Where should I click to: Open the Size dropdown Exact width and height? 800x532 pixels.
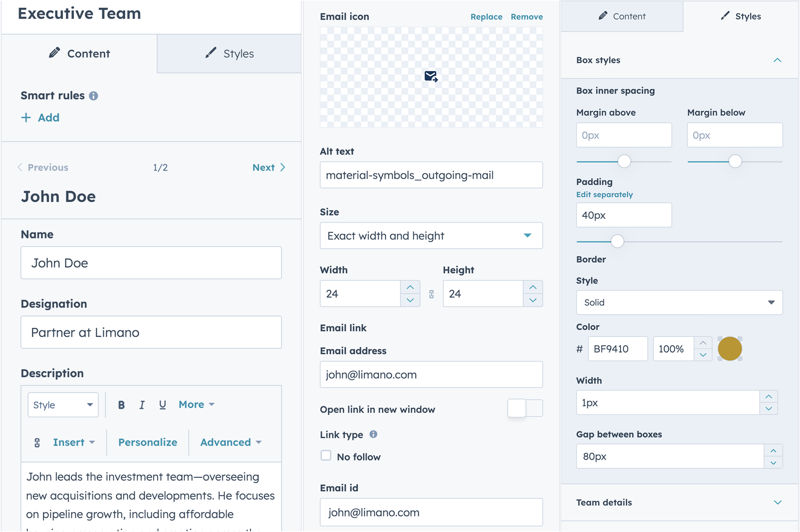pos(431,236)
